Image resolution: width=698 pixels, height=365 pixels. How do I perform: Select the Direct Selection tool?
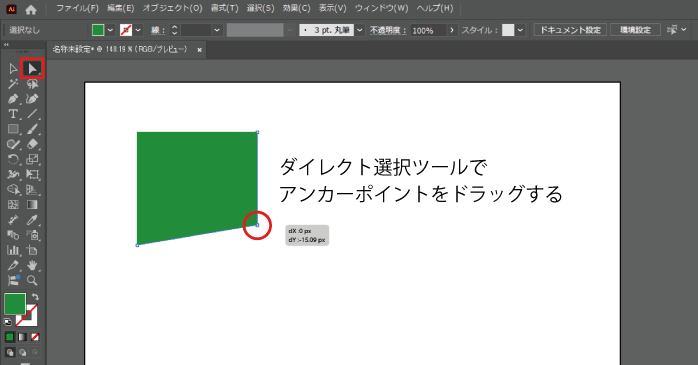coord(32,69)
